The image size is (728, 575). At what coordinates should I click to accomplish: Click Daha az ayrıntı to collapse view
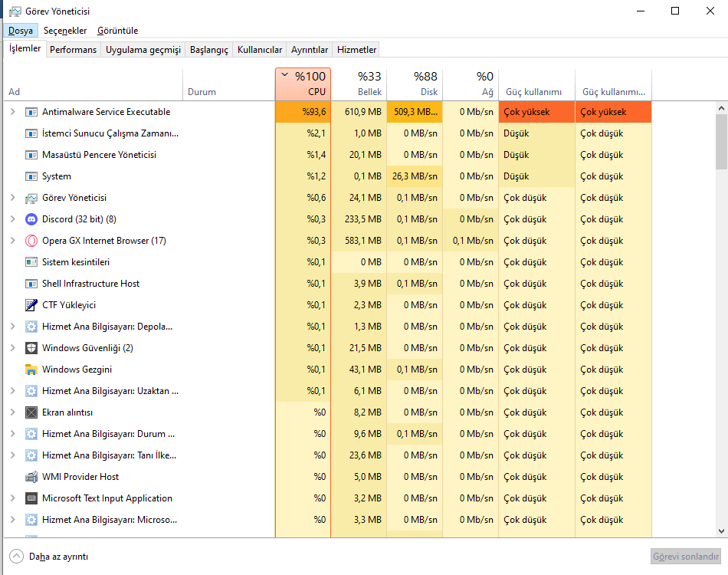tap(49, 557)
